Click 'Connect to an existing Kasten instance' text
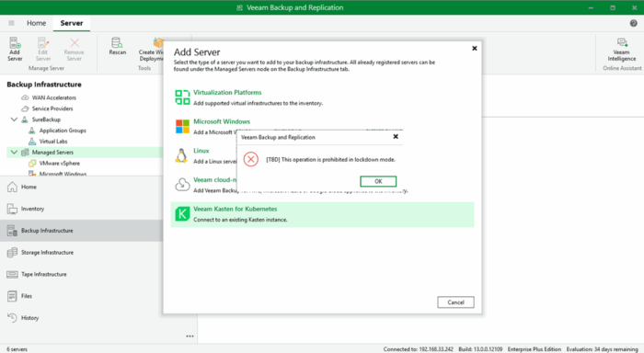Viewport: 644px width, 353px height. [x=240, y=220]
